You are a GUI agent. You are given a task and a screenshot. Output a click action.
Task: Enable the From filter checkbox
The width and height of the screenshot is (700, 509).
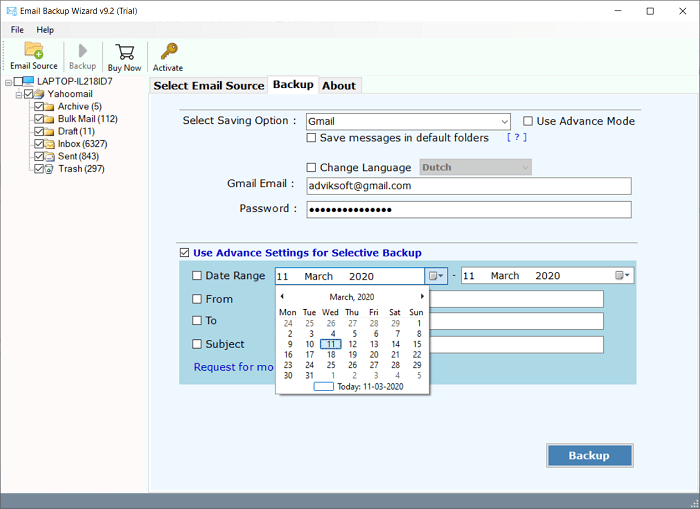[197, 299]
